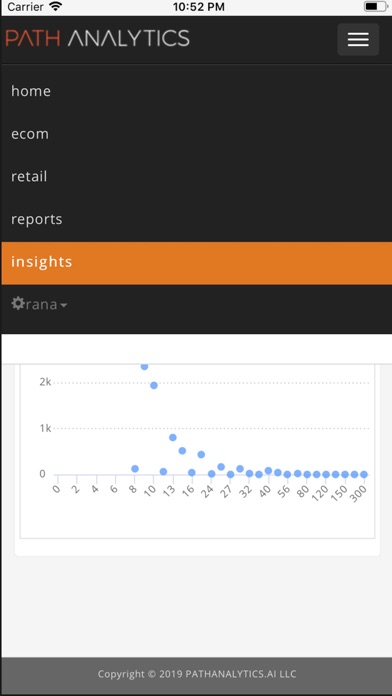Click the gear icon beside rana
This screenshot has width=392, height=696.
point(18,304)
